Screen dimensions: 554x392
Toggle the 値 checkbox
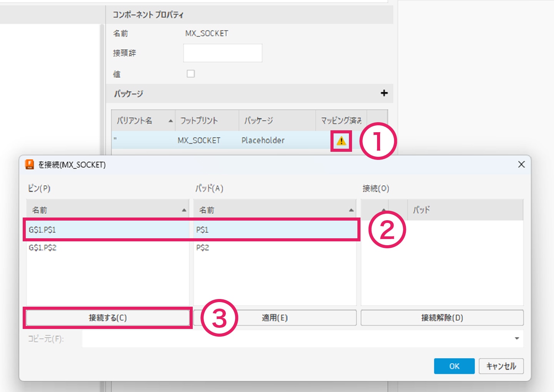coord(191,74)
